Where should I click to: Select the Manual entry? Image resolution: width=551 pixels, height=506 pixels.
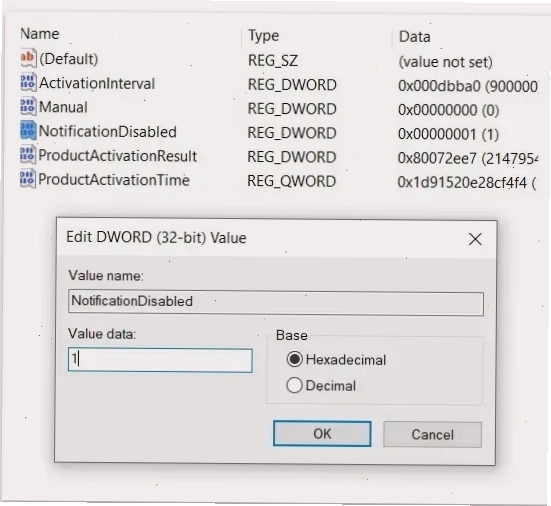point(63,107)
